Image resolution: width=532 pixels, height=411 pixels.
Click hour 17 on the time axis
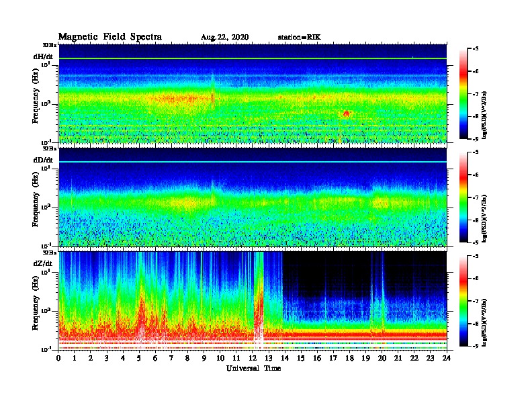tap(334, 358)
